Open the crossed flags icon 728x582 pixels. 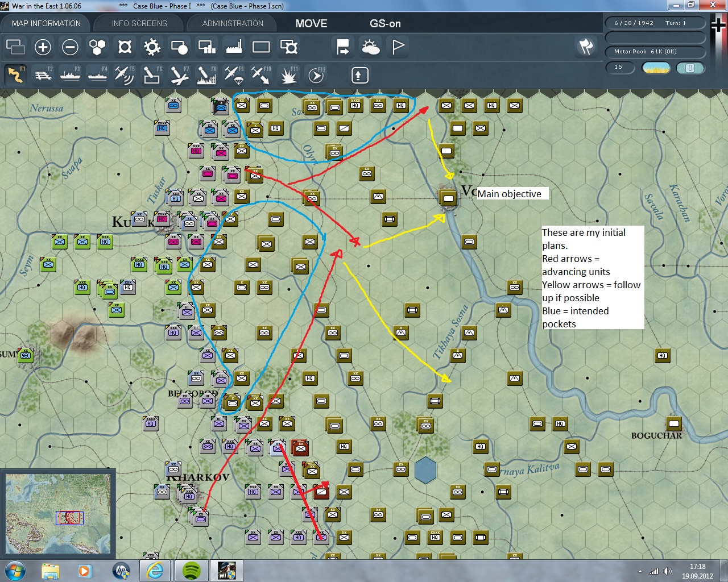pos(586,47)
